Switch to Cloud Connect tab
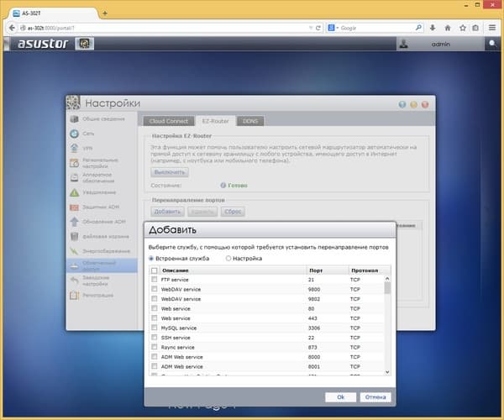 click(169, 121)
